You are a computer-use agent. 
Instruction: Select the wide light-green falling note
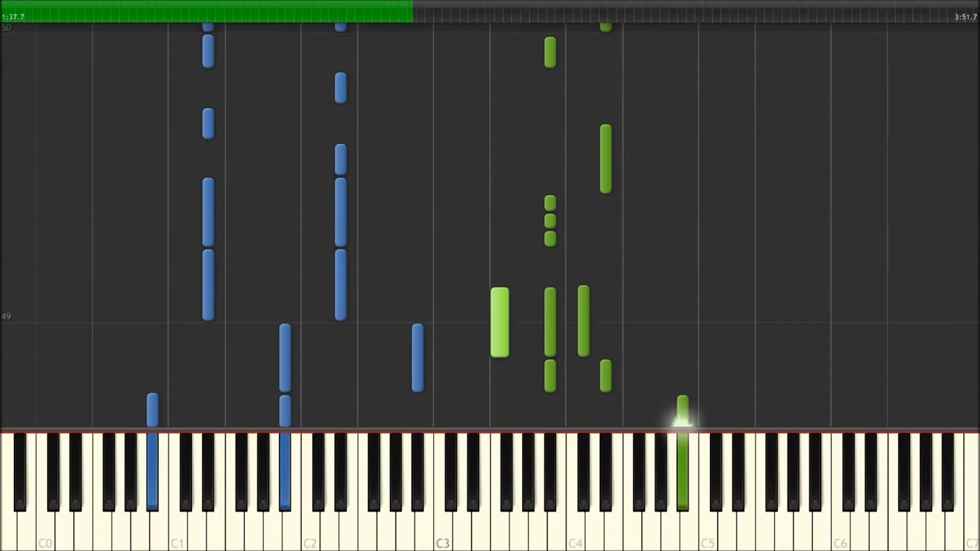coord(500,322)
